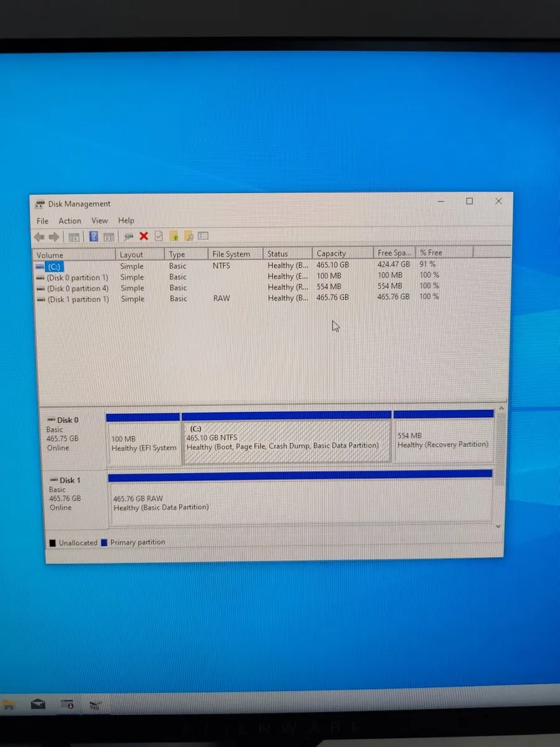Open the Action menu
The width and height of the screenshot is (560, 747).
(x=69, y=220)
